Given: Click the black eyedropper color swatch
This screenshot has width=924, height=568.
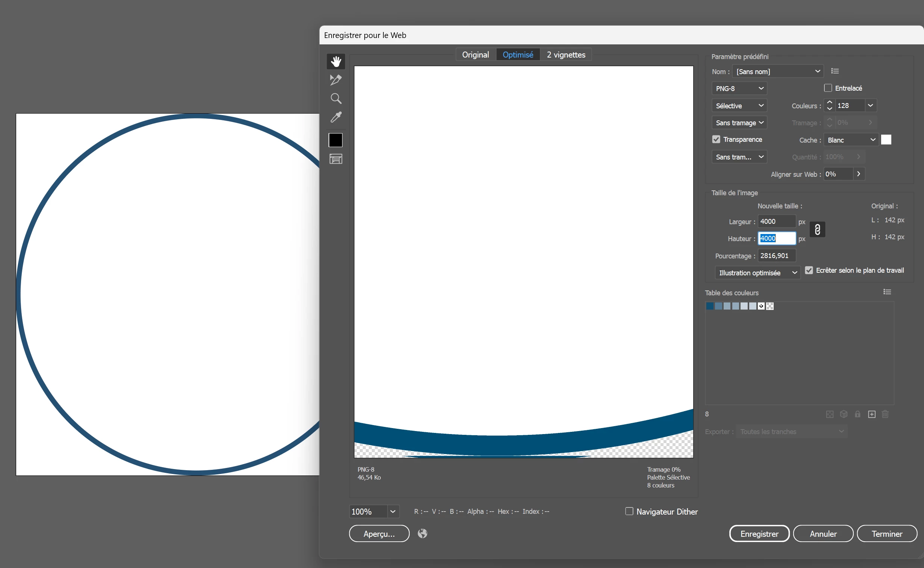Looking at the screenshot, I should [336, 140].
